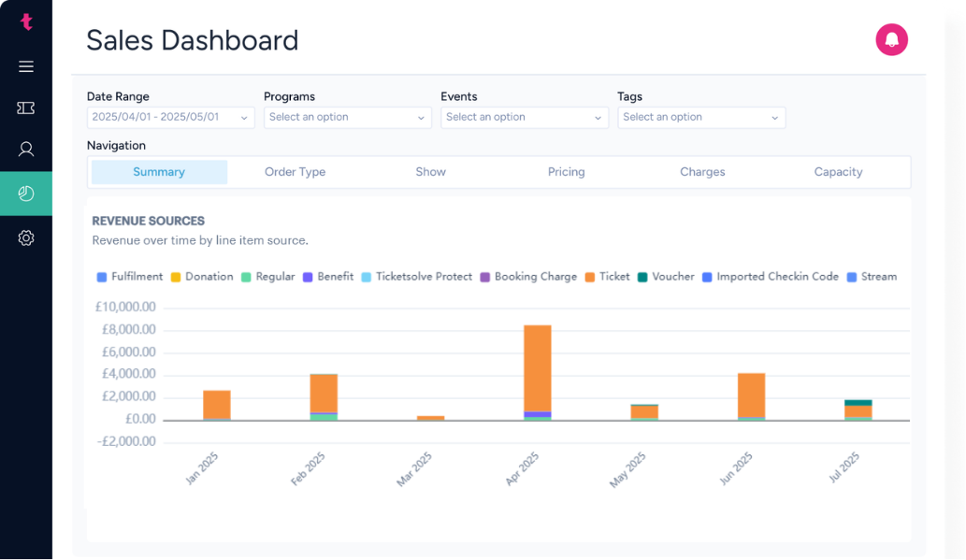Click the £10,000.00 axis label
Image resolution: width=966 pixels, height=560 pixels.
(x=125, y=307)
